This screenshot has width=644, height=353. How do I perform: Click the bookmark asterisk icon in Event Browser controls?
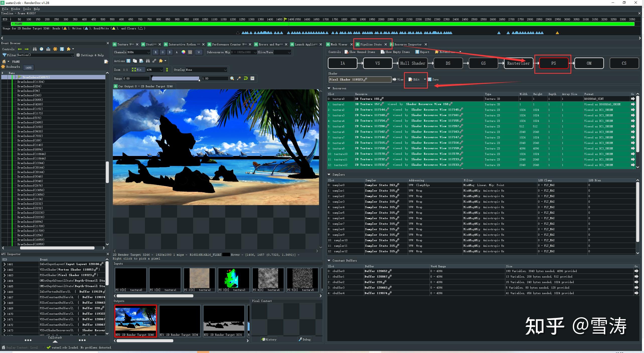[55, 49]
